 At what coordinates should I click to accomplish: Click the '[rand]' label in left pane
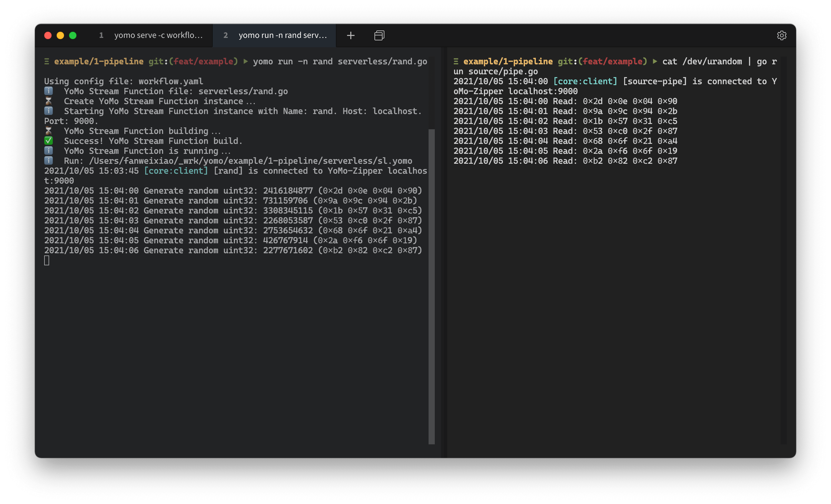click(x=228, y=171)
